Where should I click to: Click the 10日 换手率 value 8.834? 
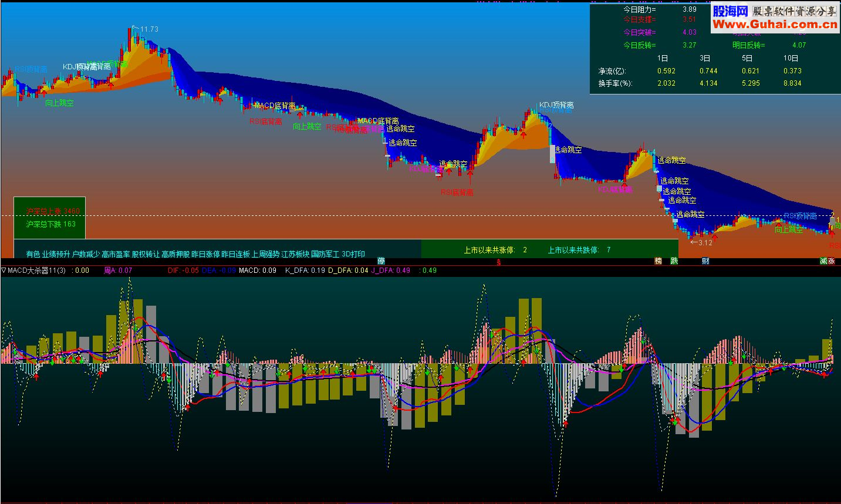[x=792, y=83]
